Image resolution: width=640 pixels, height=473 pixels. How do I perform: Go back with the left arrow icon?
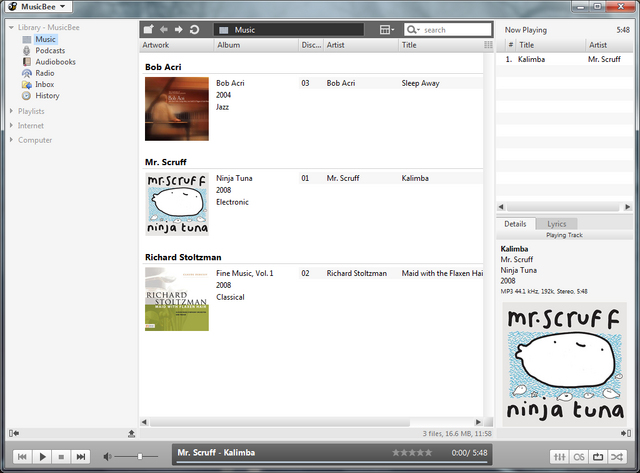[x=164, y=29]
